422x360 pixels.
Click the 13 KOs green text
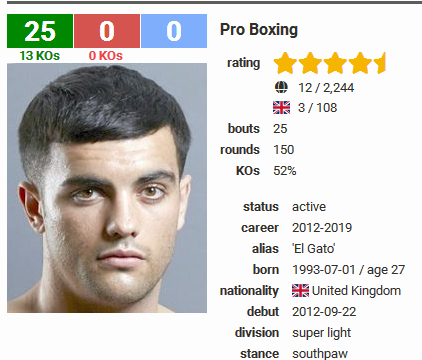point(40,56)
